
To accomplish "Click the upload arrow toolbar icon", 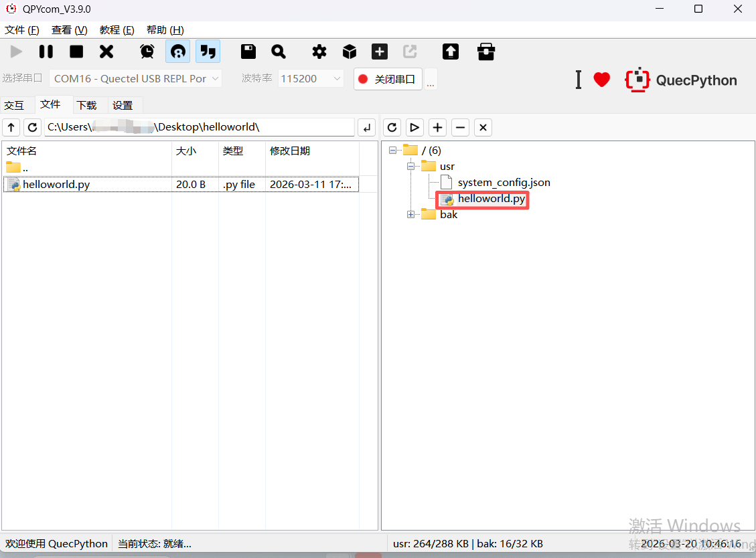I will point(451,52).
